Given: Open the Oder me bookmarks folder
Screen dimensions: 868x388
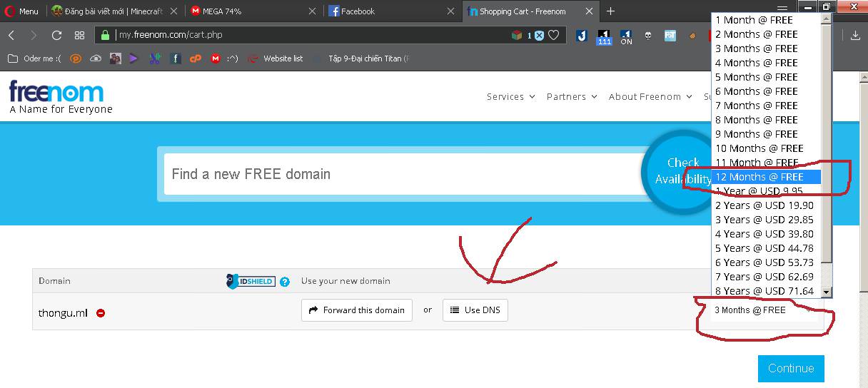Looking at the screenshot, I should [34, 58].
